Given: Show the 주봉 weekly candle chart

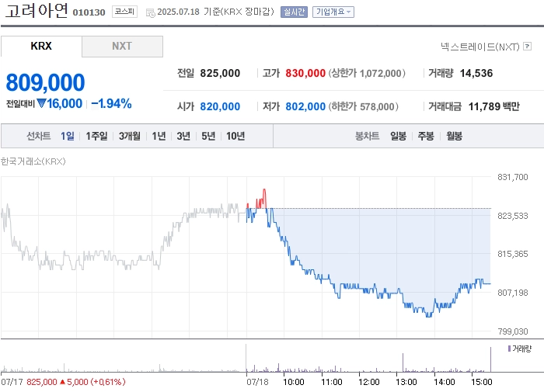Looking at the screenshot, I should tap(426, 136).
